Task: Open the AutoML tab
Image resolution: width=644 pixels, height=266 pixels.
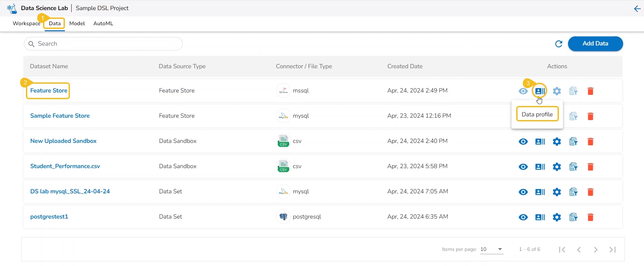Action: click(x=103, y=24)
